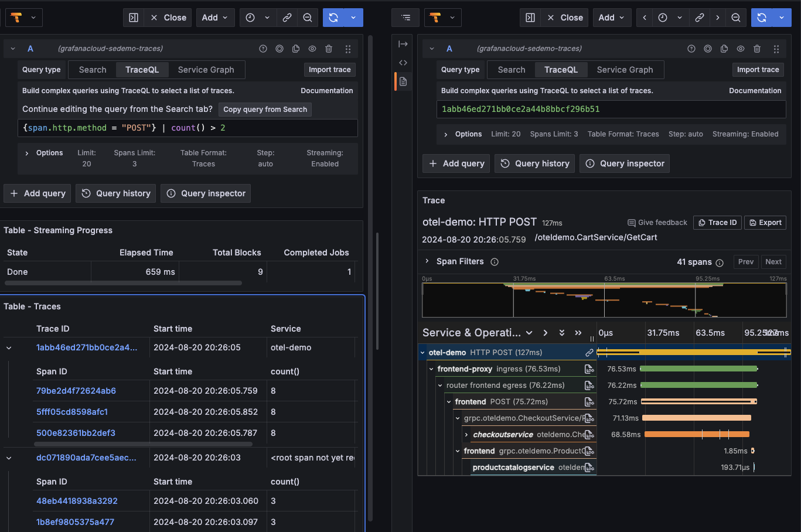Open trace link 1abb46ed271bb0ce2a4
This screenshot has width=801, height=532.
(x=86, y=347)
